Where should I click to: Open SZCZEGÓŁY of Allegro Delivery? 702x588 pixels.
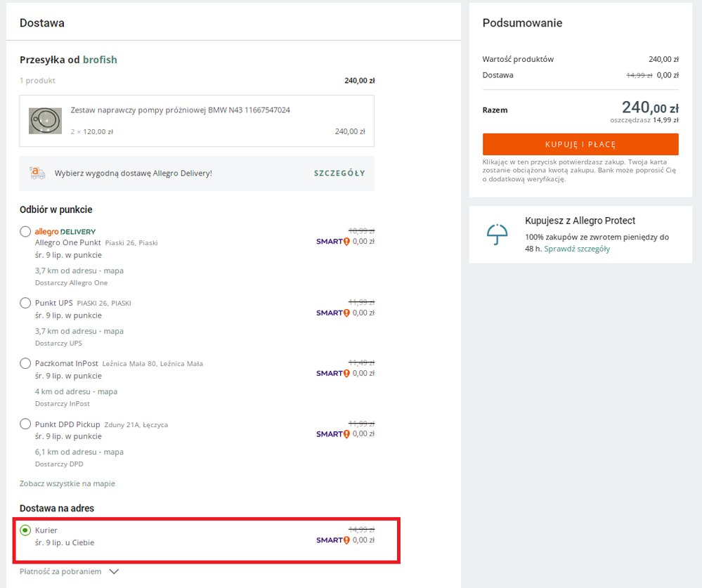click(x=339, y=174)
